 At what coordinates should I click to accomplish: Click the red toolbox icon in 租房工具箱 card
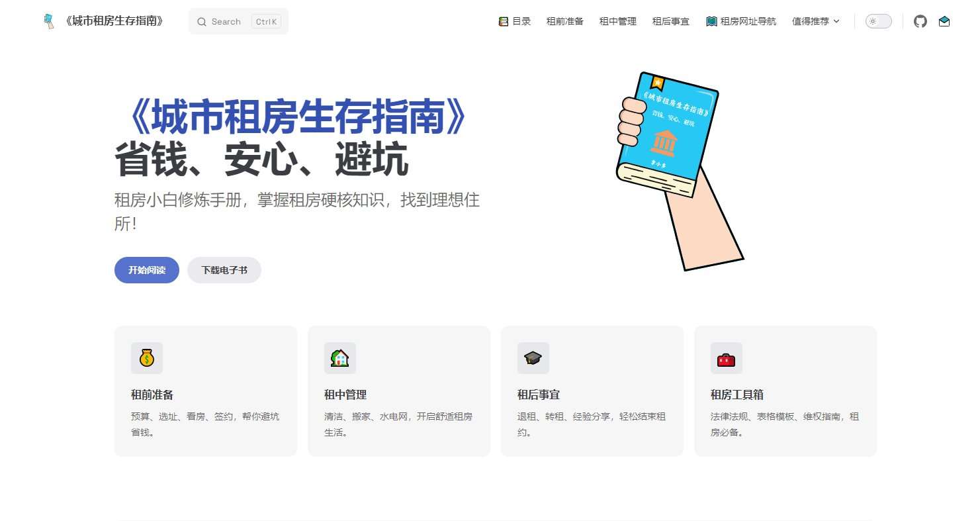[727, 359]
